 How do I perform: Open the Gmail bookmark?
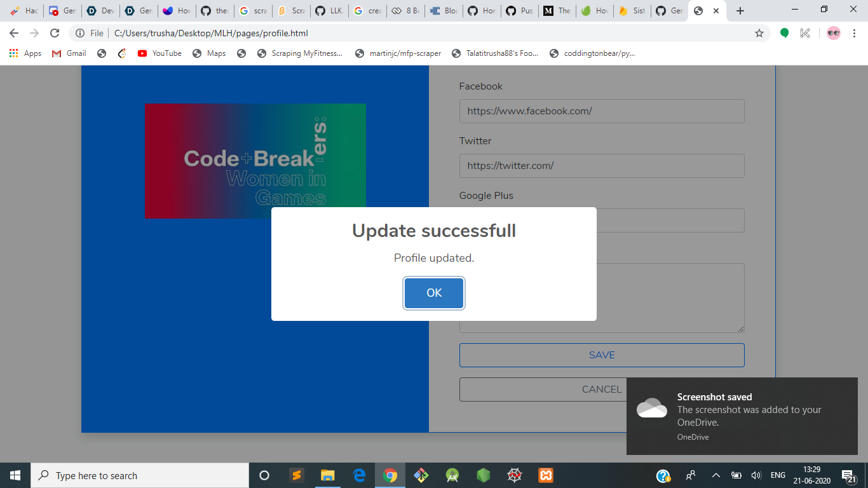click(x=69, y=53)
